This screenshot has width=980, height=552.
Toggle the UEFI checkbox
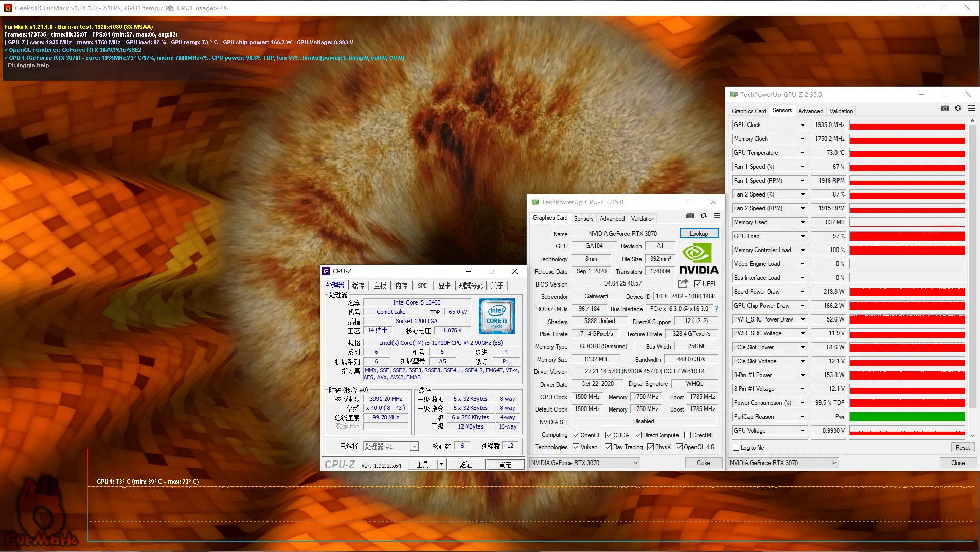(698, 284)
